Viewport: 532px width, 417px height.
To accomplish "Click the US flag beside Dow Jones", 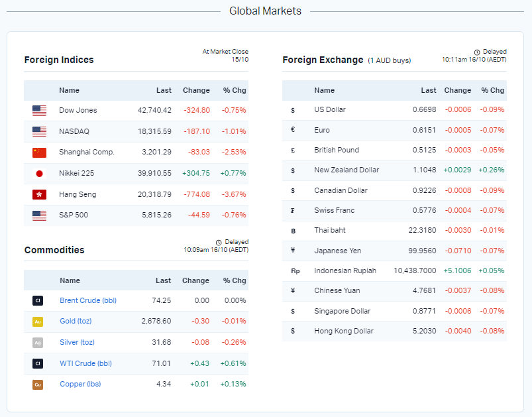I will pyautogui.click(x=39, y=111).
